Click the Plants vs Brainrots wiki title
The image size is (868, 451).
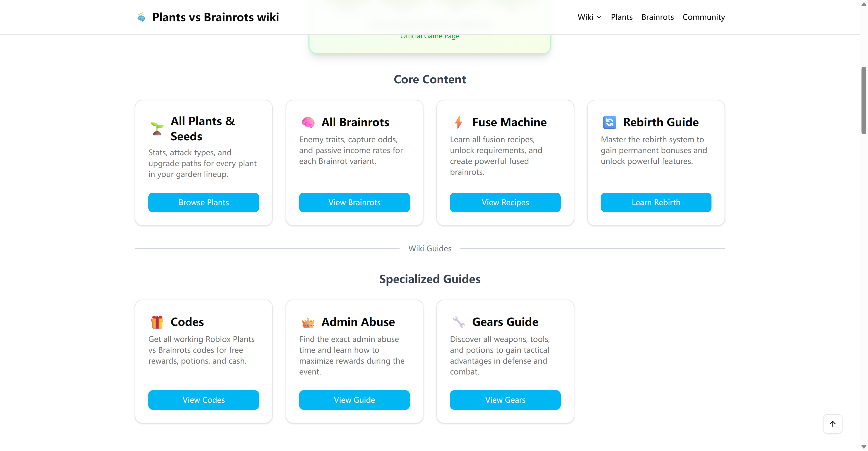point(215,17)
